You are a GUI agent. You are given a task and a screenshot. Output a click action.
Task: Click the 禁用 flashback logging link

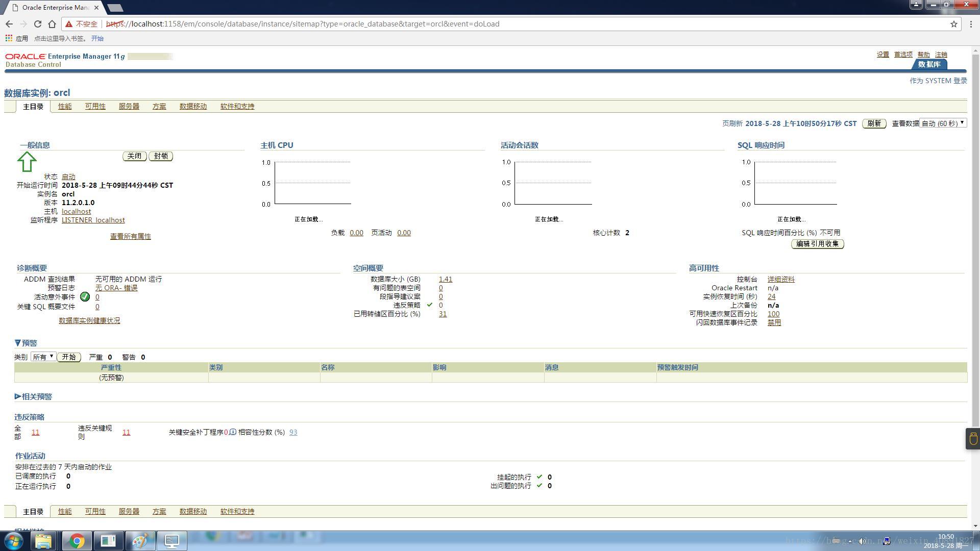point(774,322)
